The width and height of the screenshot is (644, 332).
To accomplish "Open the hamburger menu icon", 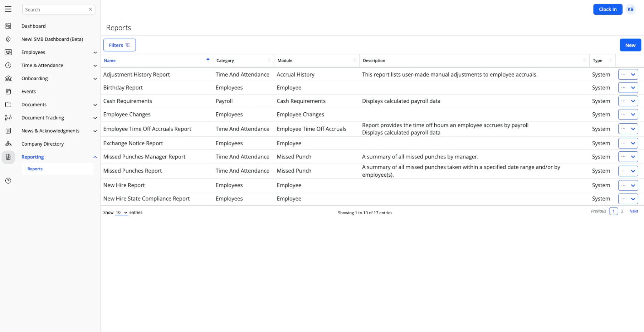I will click(8, 9).
